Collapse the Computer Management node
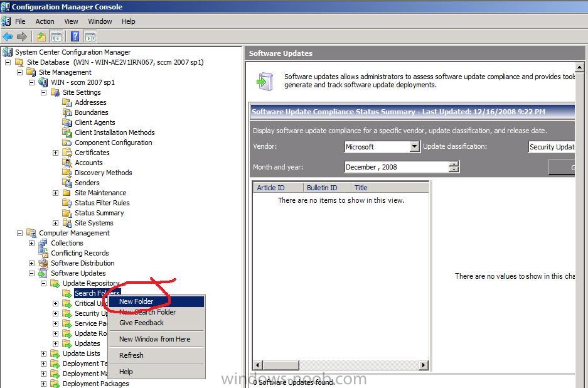 point(20,233)
